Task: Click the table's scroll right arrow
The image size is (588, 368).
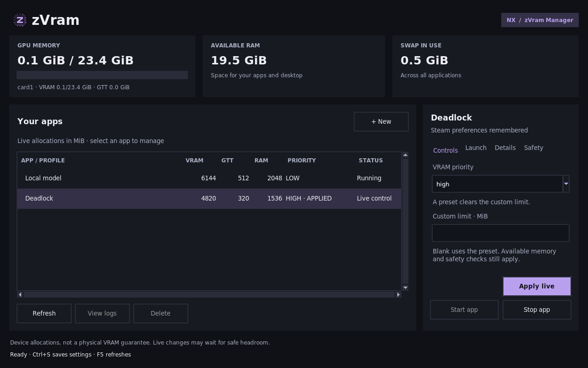Action: 398,294
